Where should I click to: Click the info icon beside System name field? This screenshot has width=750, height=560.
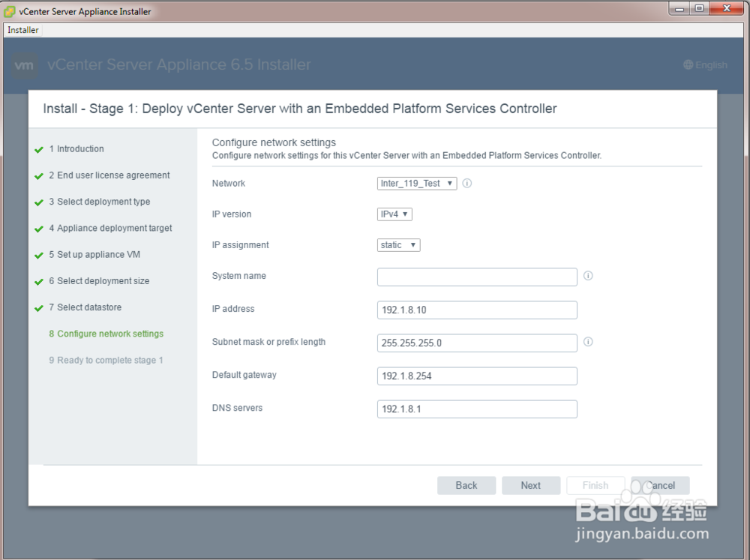pos(588,275)
